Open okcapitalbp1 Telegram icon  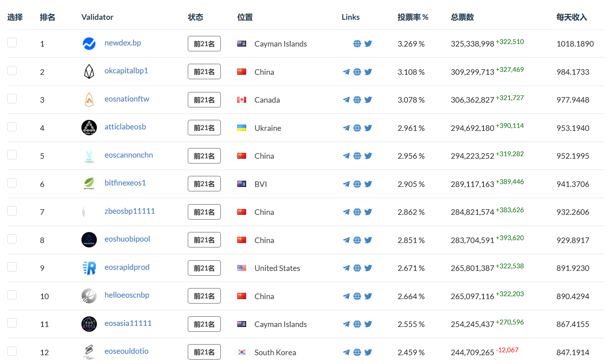346,72
